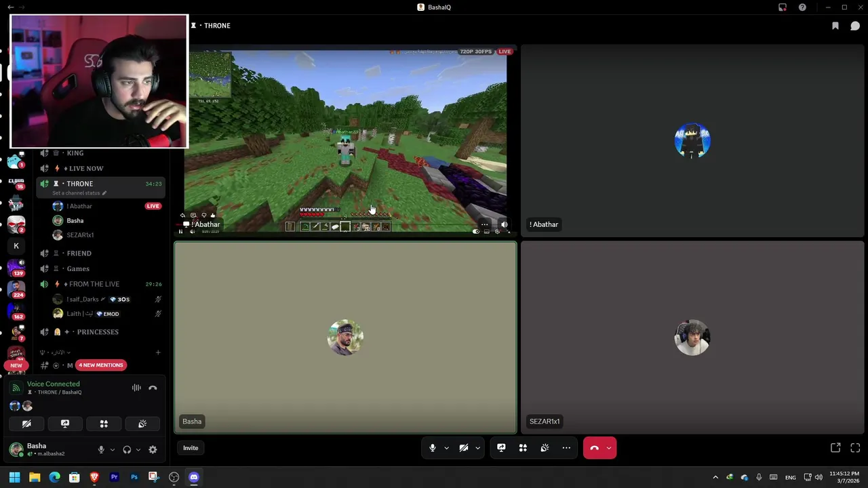
Task: Mute microphone in the call control bar
Action: (432, 448)
